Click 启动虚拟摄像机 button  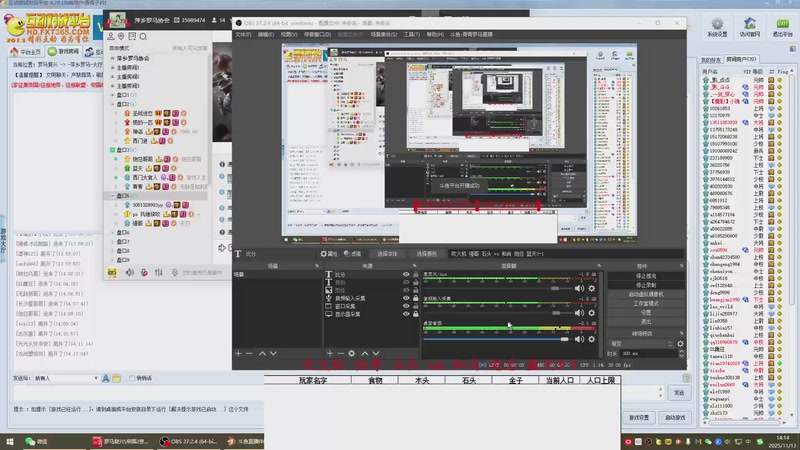click(x=646, y=294)
